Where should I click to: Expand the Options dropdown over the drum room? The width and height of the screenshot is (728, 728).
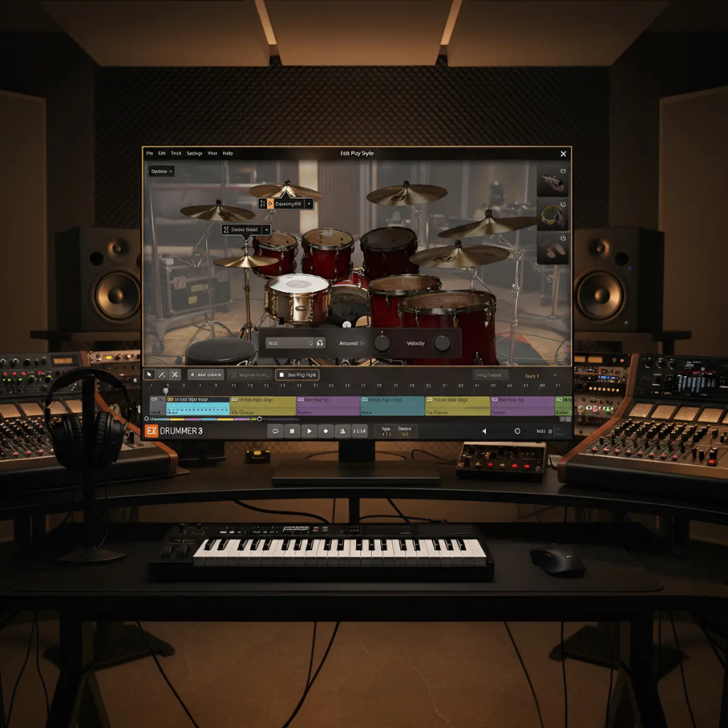pos(161,171)
